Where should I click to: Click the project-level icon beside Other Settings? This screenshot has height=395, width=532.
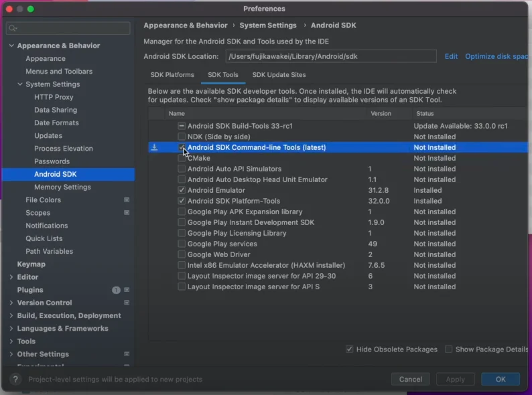pos(127,354)
